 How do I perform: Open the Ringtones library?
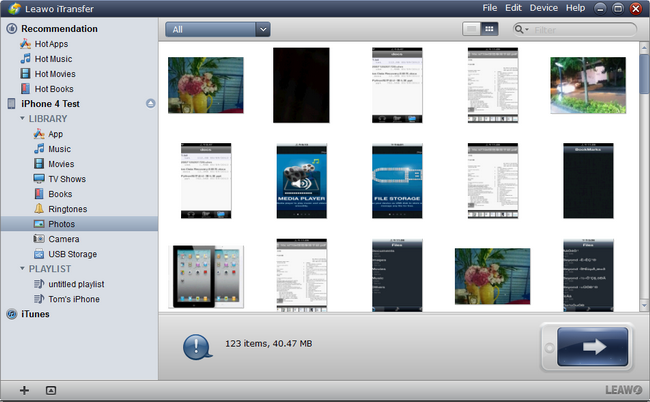coord(68,209)
